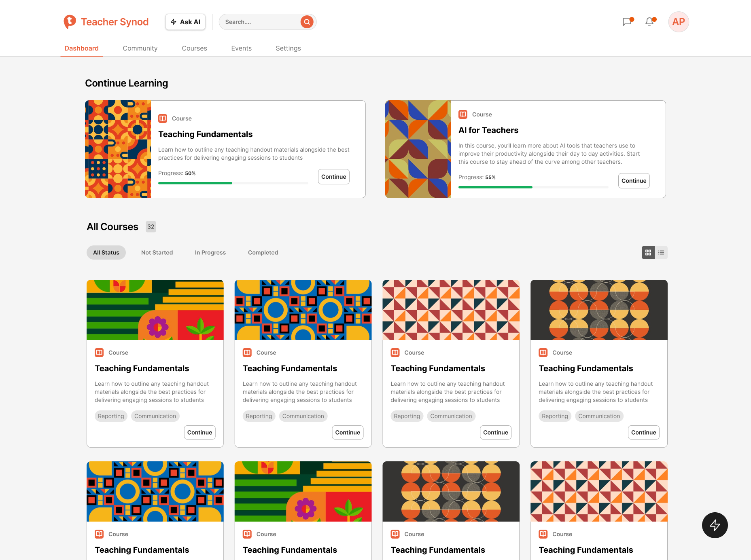Open the Community tab
This screenshot has height=560, width=751.
140,48
